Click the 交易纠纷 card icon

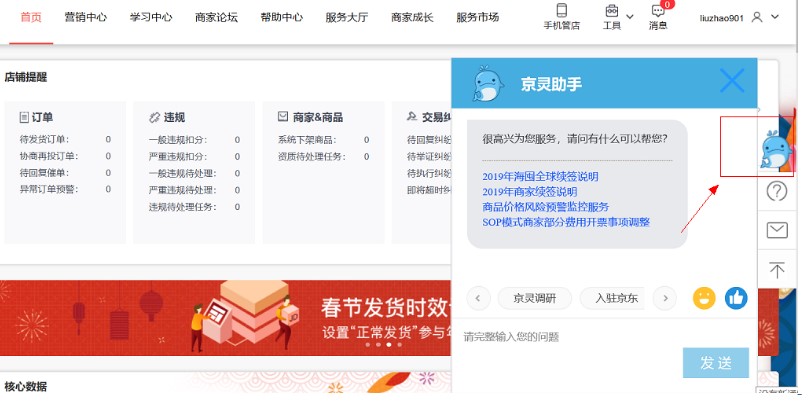coord(412,116)
